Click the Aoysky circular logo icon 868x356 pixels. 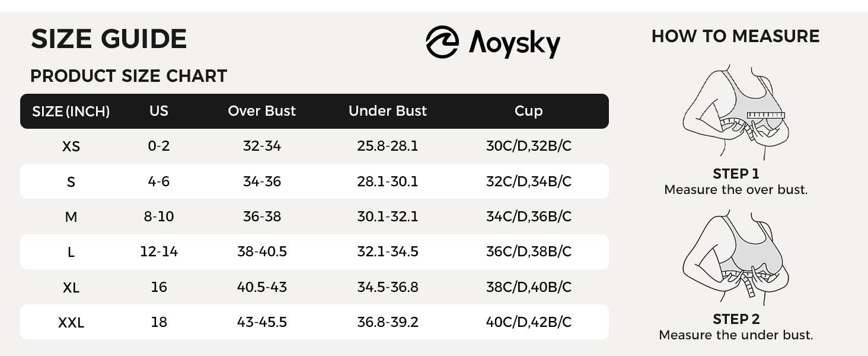point(442,42)
